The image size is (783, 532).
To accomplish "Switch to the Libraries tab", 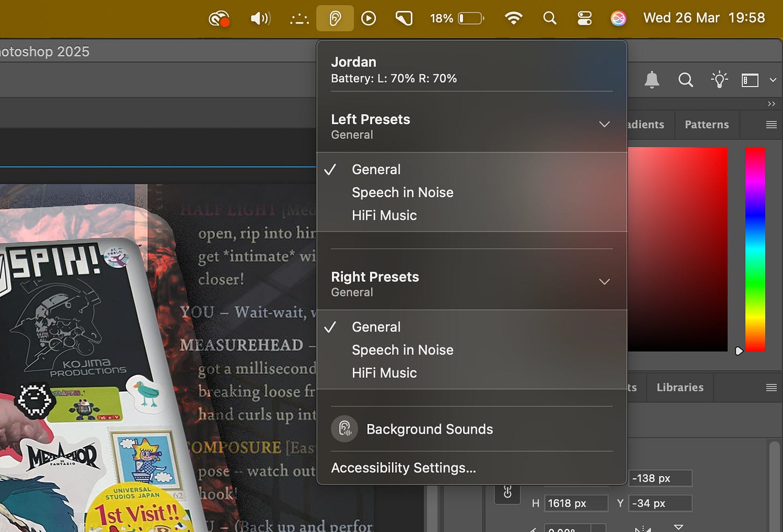I will coord(680,387).
